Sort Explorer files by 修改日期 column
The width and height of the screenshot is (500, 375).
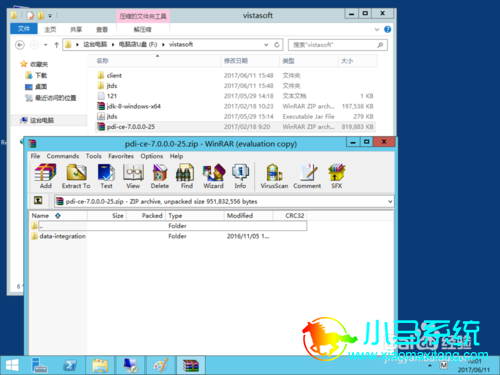click(250, 61)
